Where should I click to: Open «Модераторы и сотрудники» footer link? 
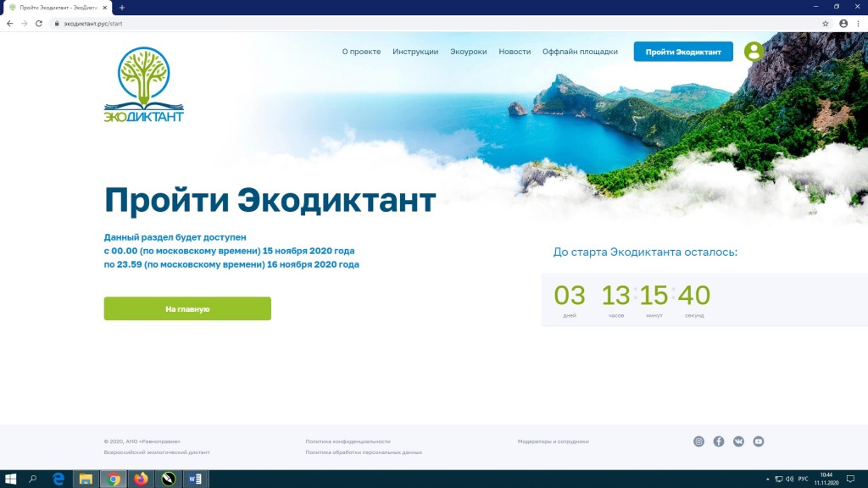tap(553, 441)
